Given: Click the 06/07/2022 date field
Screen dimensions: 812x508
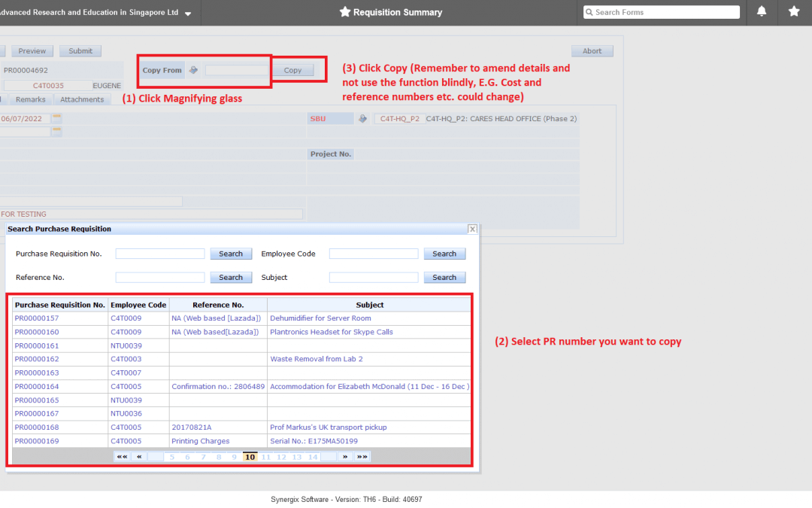Looking at the screenshot, I should coord(24,119).
